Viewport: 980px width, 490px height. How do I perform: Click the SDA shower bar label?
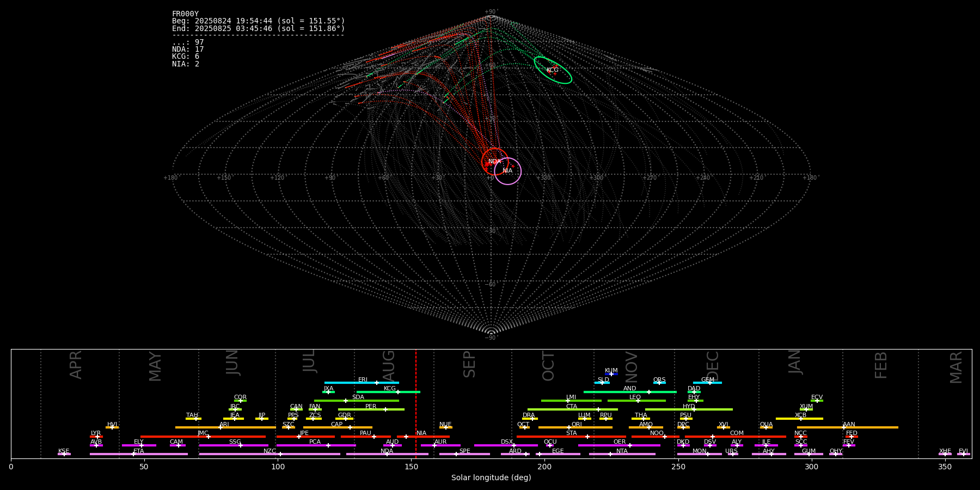click(x=358, y=397)
